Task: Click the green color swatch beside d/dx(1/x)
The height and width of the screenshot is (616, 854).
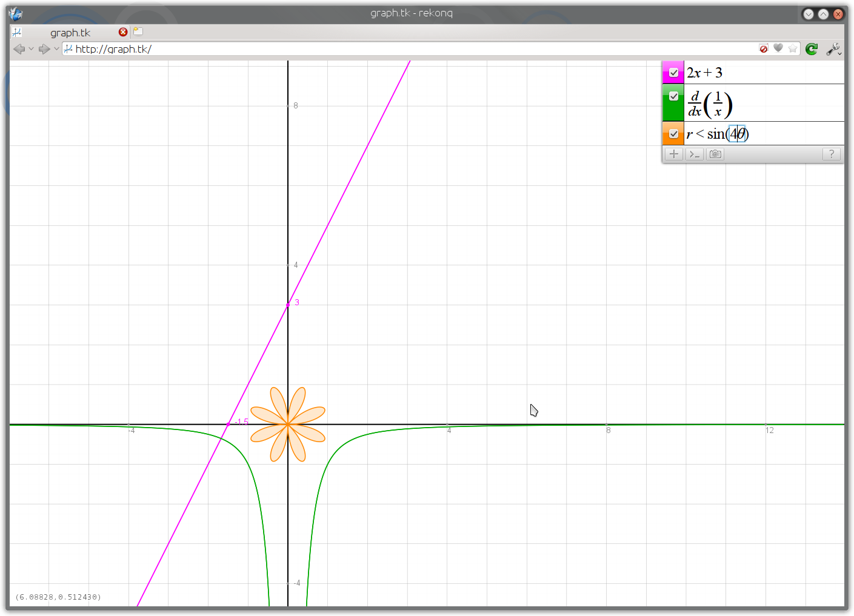Action: point(673,103)
